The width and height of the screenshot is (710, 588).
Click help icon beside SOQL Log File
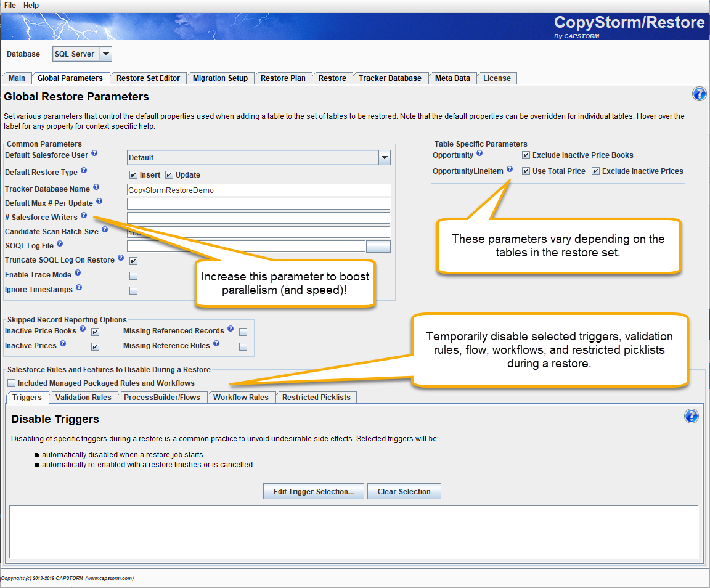(x=60, y=243)
